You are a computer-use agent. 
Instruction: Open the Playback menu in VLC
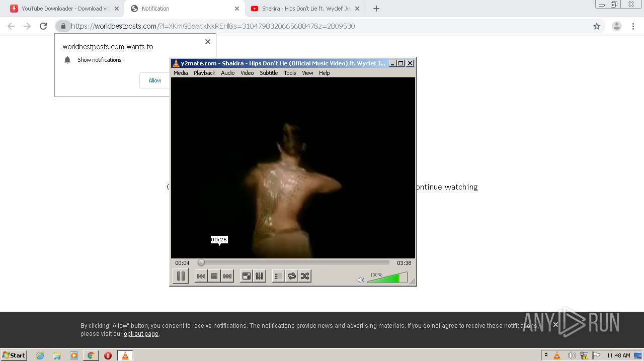point(204,73)
